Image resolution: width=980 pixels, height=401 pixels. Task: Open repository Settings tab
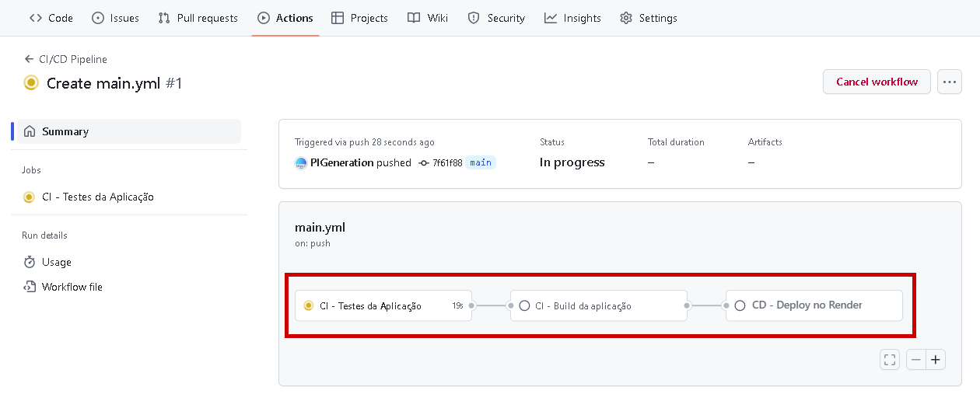pyautogui.click(x=649, y=18)
